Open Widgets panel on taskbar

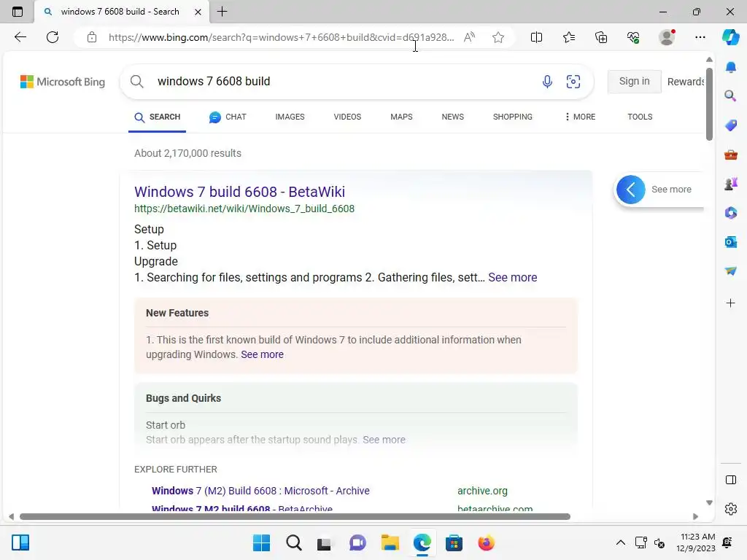click(x=20, y=542)
